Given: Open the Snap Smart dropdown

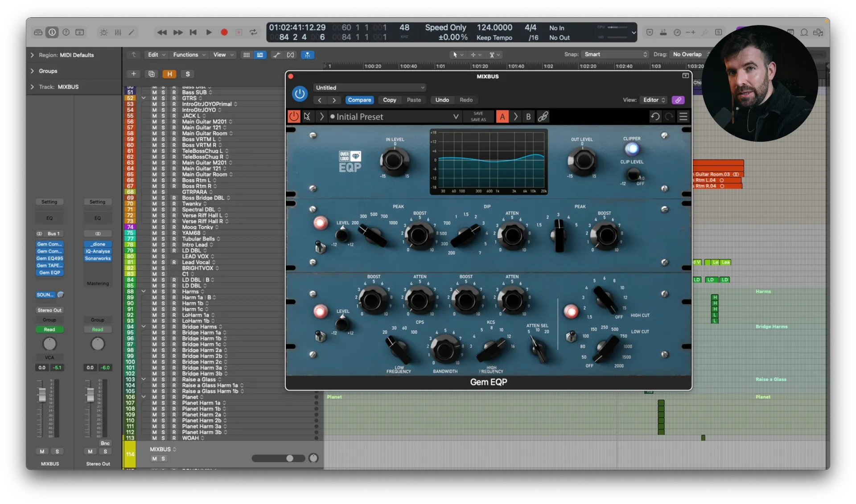Looking at the screenshot, I should pos(615,54).
